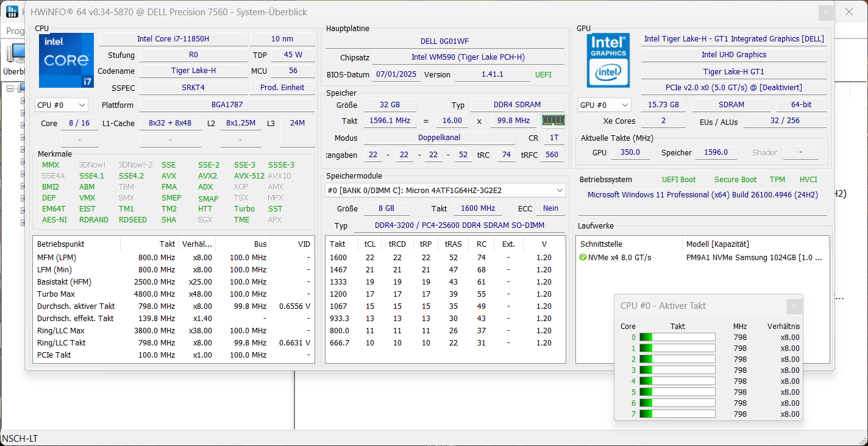This screenshot has height=446, width=868.
Task: Click the green checkmark beside NVMe x4
Action: coord(583,258)
